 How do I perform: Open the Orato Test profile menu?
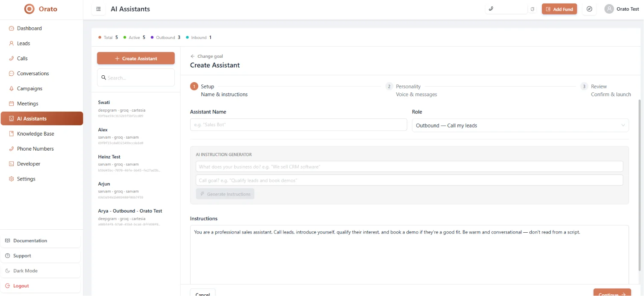coord(622,9)
